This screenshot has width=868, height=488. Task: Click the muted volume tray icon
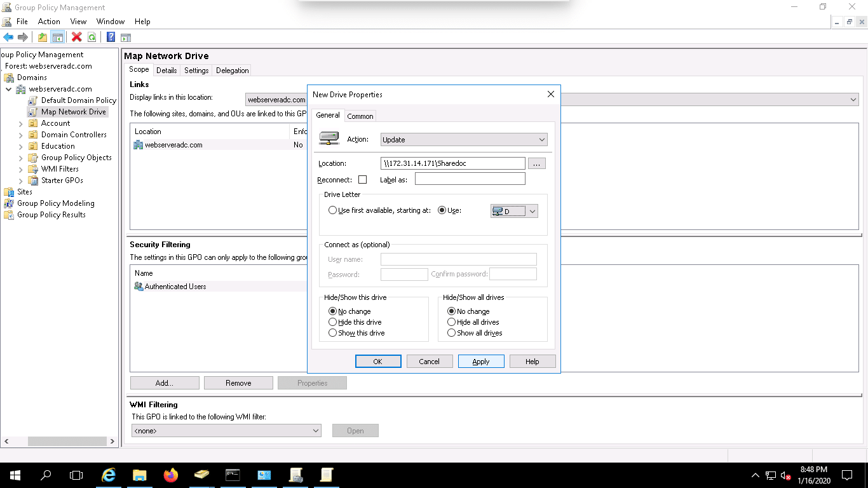click(785, 475)
